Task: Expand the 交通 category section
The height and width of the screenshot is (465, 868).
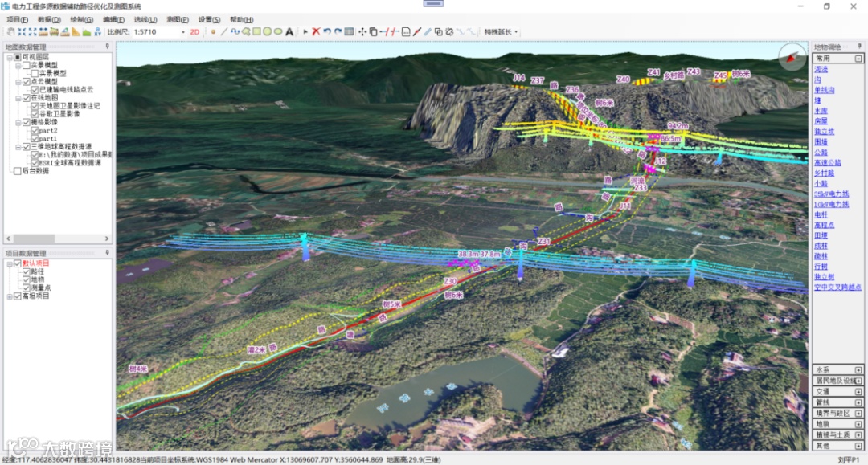Action: [x=858, y=391]
